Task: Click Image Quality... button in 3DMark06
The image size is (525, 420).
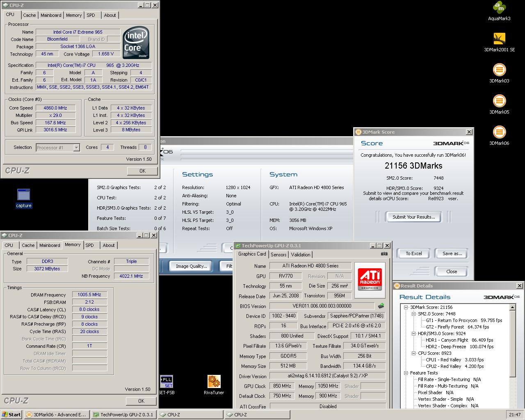Action: point(191,266)
